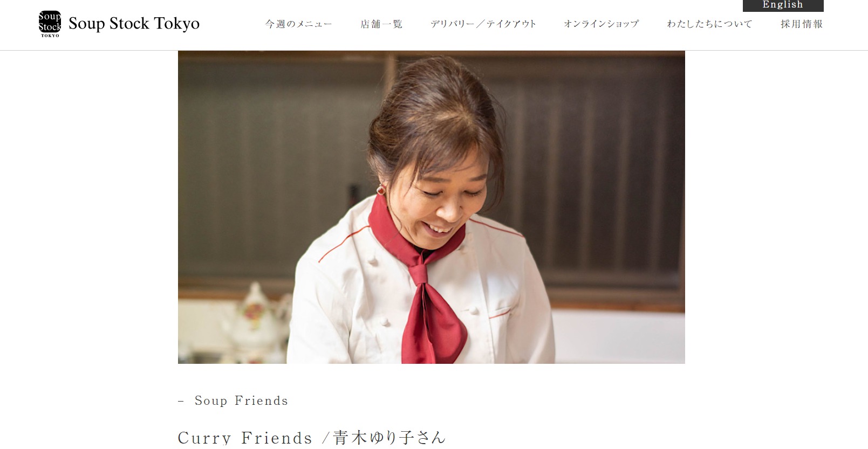Go to 店舗一覧 store list
Screen dimensions: 868x449
(381, 24)
